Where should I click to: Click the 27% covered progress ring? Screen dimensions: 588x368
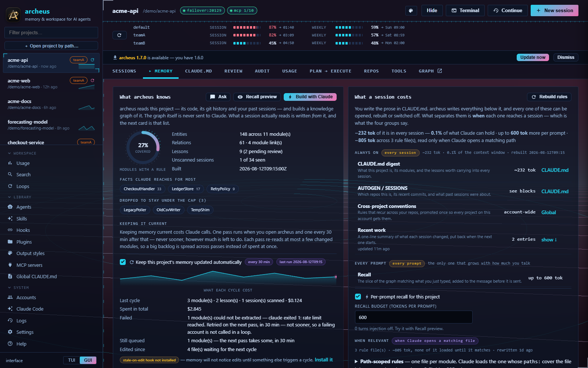pos(143,147)
